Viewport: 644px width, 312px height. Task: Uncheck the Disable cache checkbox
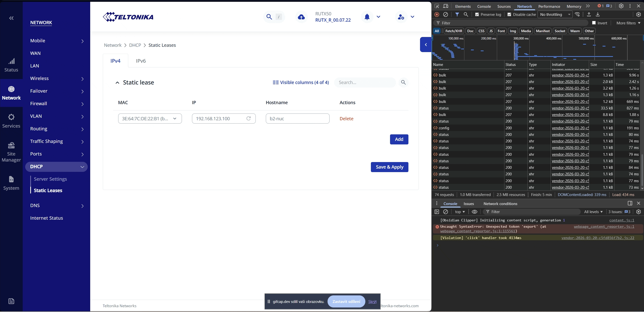pyautogui.click(x=509, y=15)
